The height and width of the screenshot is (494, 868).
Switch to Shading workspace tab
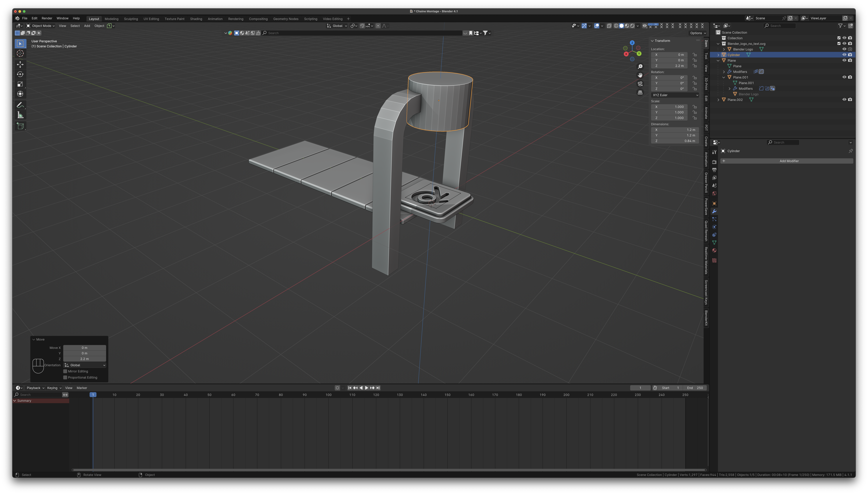196,19
